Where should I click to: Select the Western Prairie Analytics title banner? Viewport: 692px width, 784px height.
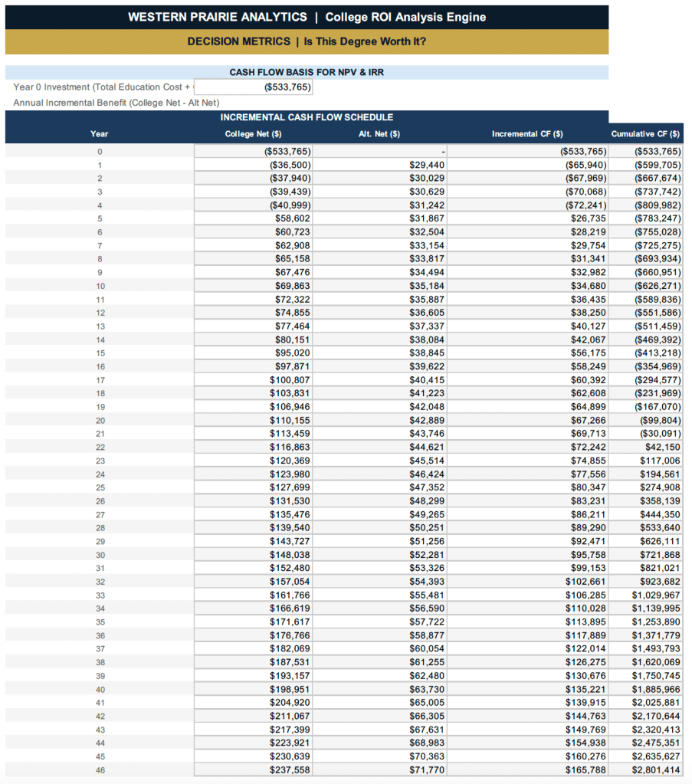307,17
